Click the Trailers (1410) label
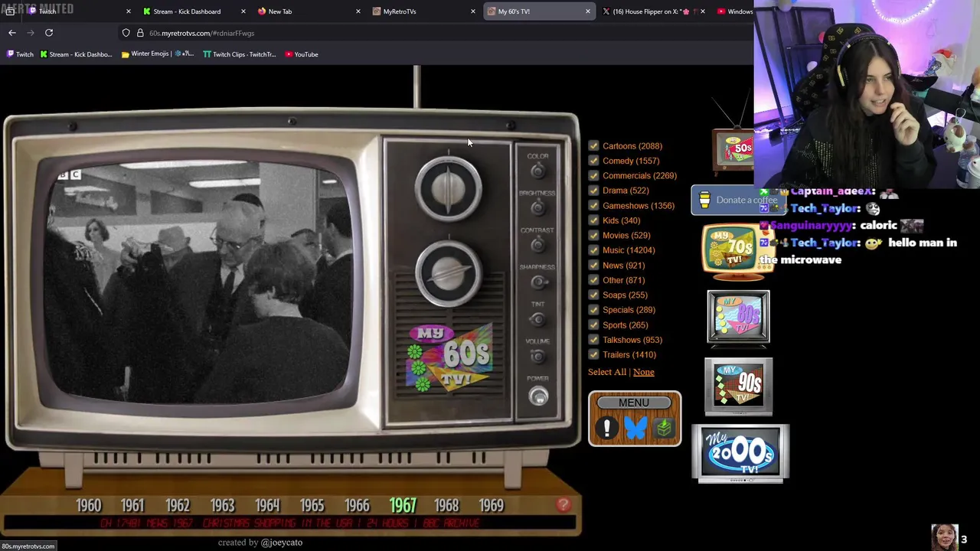The width and height of the screenshot is (980, 551). click(x=629, y=354)
